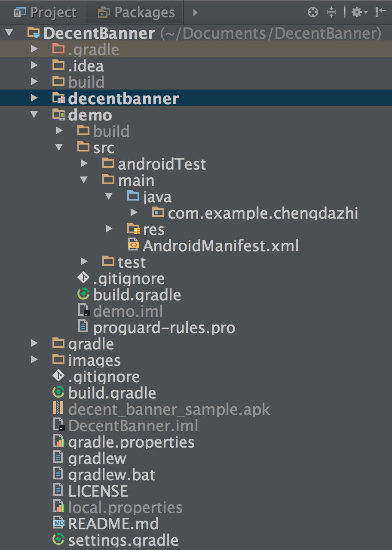This screenshot has height=550, width=392.
Task: Click the settings.gradle file icon
Action: [x=58, y=540]
